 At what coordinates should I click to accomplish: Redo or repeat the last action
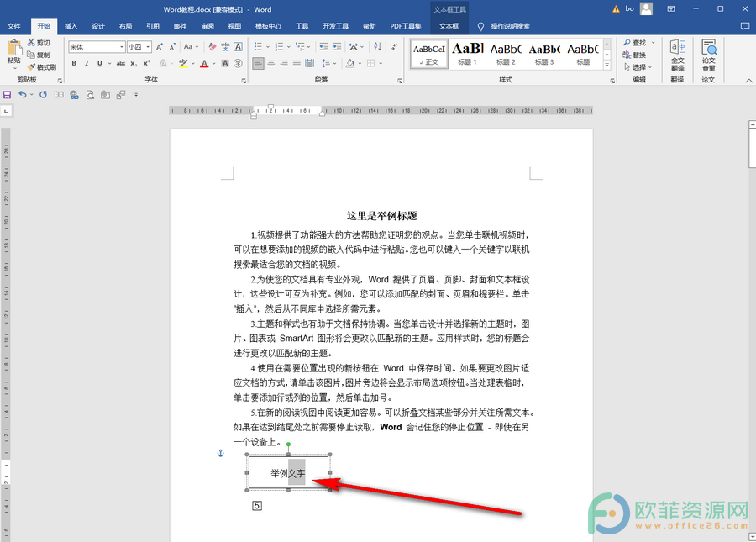[x=43, y=94]
